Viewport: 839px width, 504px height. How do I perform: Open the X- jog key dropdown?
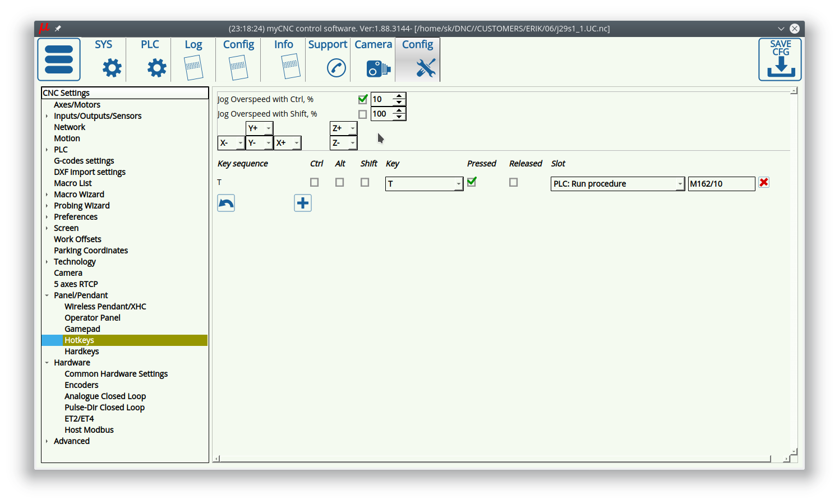(232, 143)
